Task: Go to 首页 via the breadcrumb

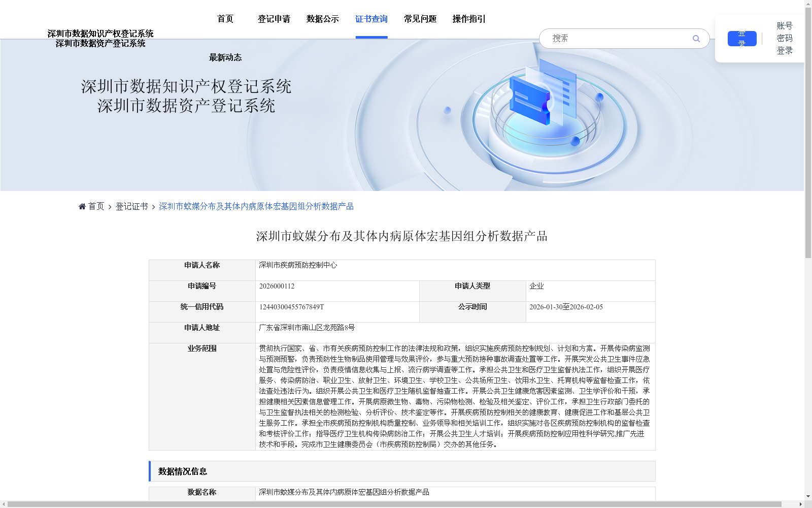Action: (x=96, y=206)
